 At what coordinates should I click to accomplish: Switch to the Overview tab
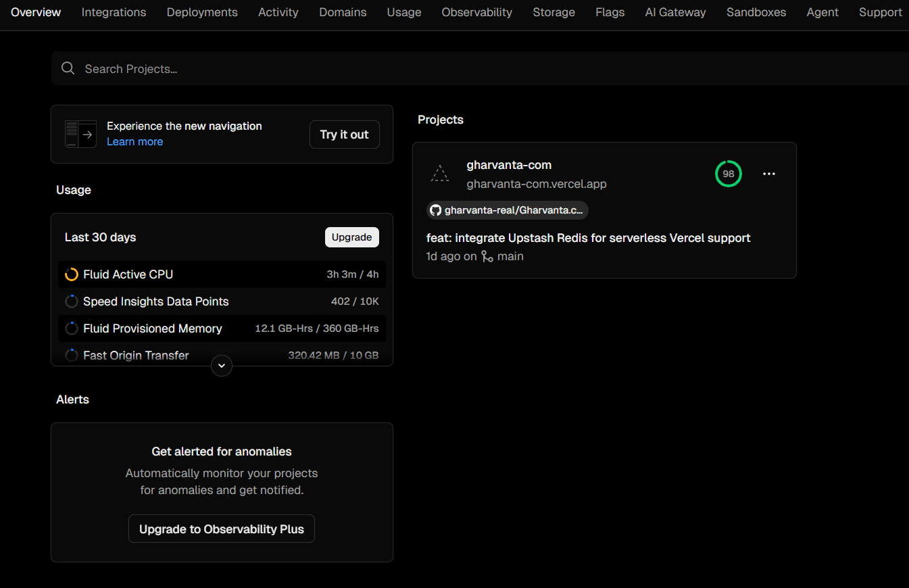click(36, 12)
